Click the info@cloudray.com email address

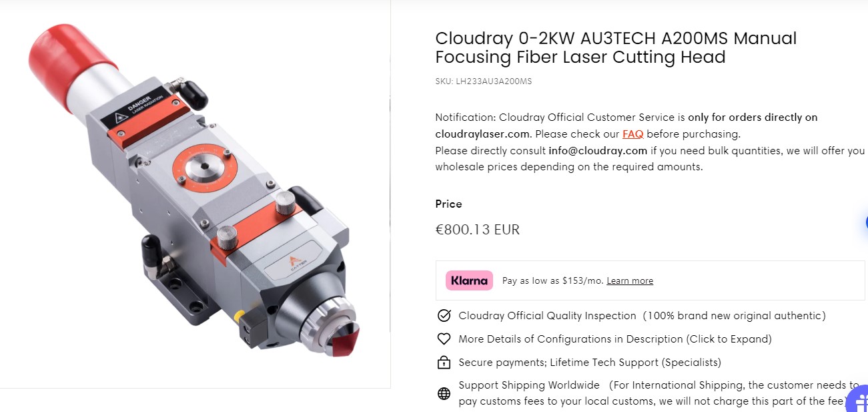[x=598, y=150]
